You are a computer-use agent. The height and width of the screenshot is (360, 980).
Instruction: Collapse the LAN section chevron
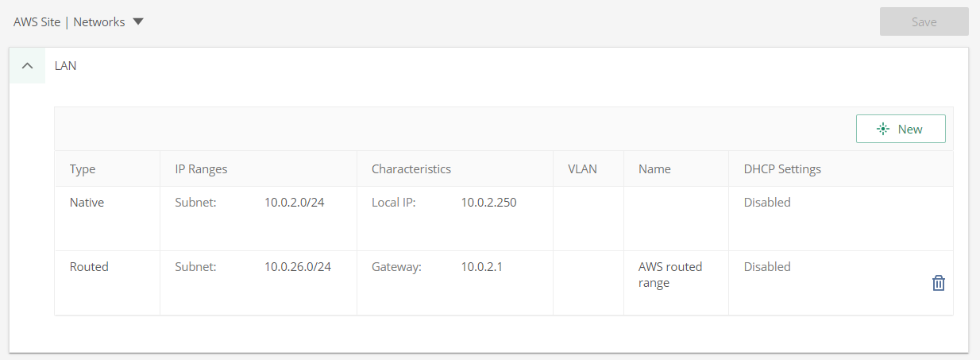pos(28,66)
